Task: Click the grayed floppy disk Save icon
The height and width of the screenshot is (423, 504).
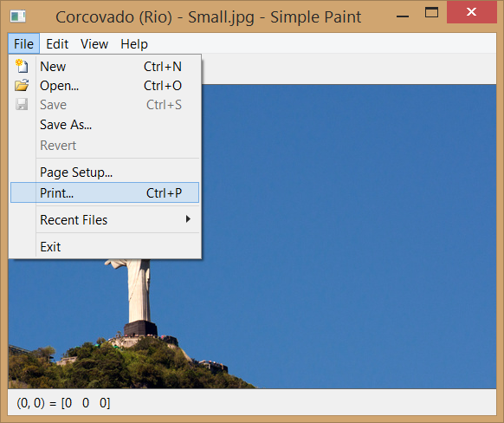Action: pyautogui.click(x=22, y=104)
